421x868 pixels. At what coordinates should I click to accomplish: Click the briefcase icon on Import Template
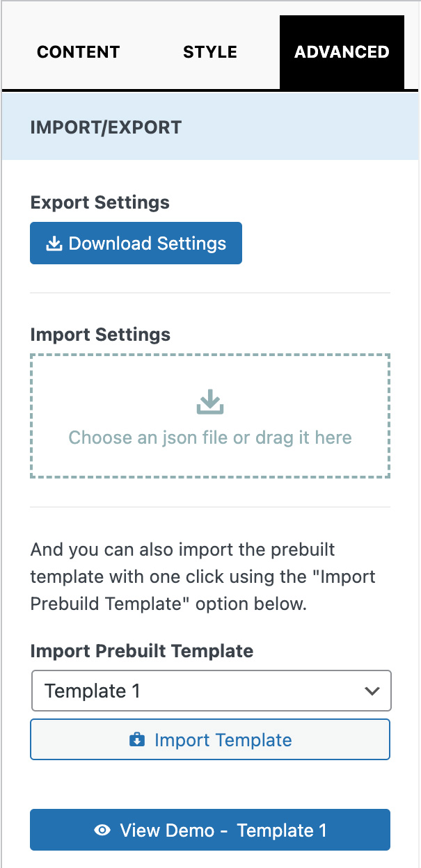pos(137,740)
